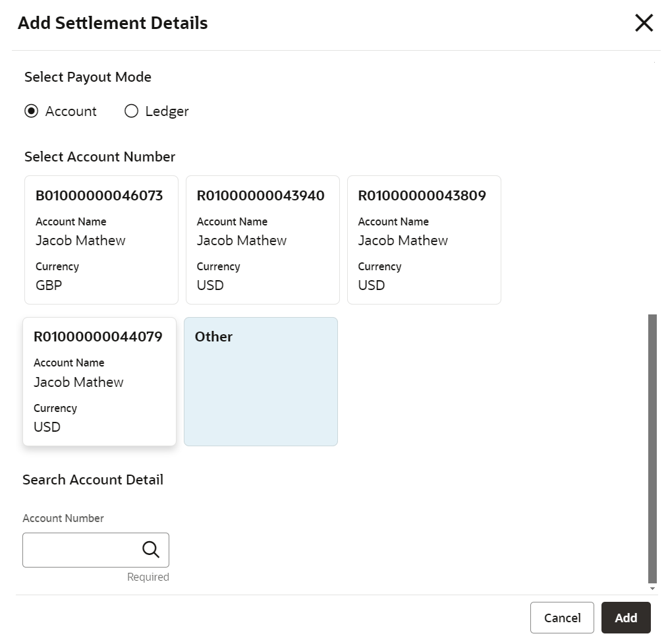Pick account card R01000000043809
Image resolution: width=668 pixels, height=644 pixels.
coord(424,239)
